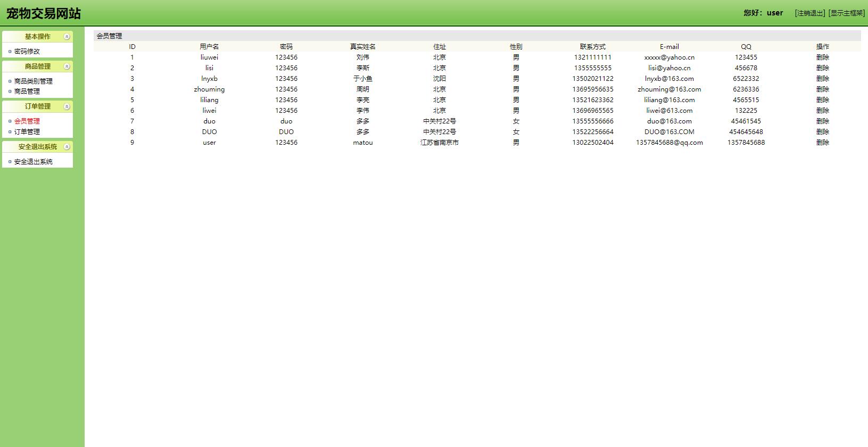Select real name 于小鱼
The height and width of the screenshot is (447, 868).
[363, 79]
